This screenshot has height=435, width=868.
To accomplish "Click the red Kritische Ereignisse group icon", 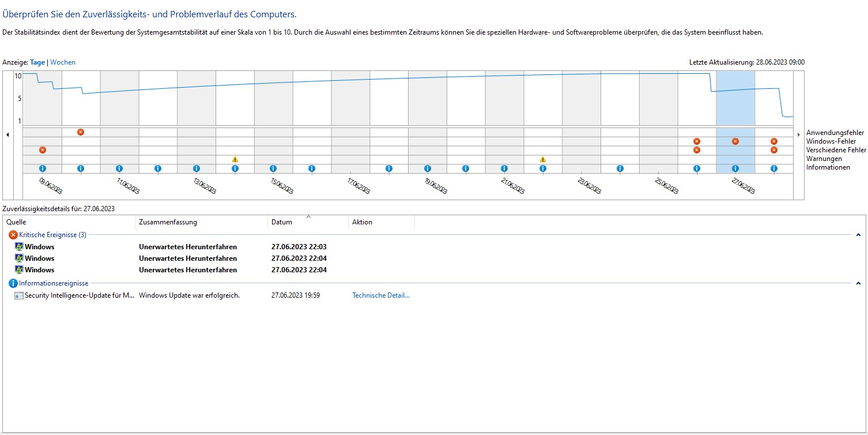I will click(x=13, y=235).
